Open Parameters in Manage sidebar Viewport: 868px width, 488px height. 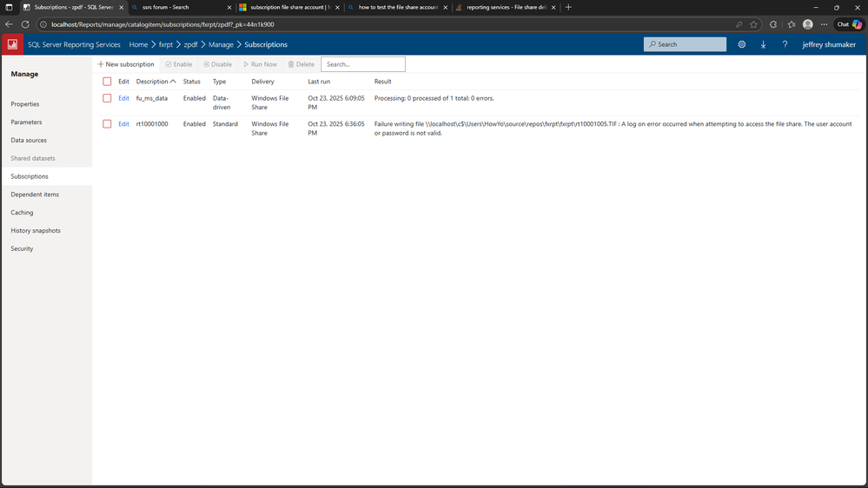tap(26, 122)
